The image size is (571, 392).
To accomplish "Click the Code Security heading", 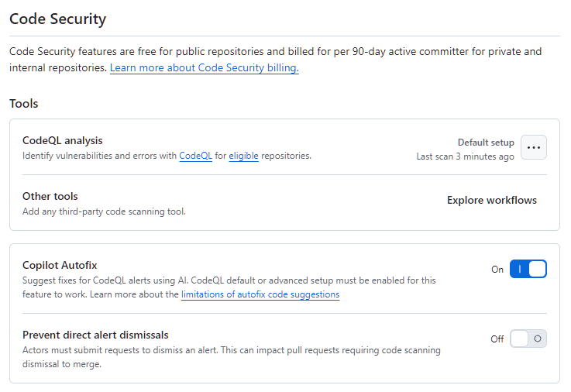I will 57,19.
